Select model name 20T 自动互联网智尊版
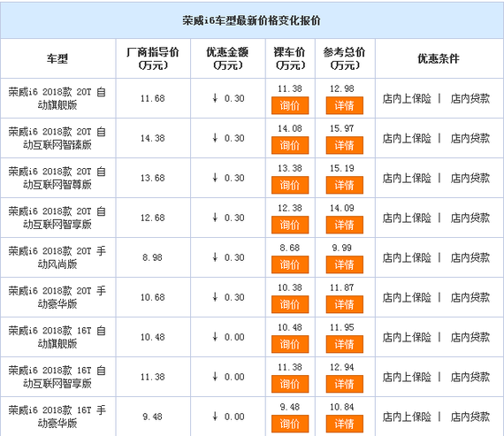The width and height of the screenshot is (504, 436). pyautogui.click(x=57, y=178)
